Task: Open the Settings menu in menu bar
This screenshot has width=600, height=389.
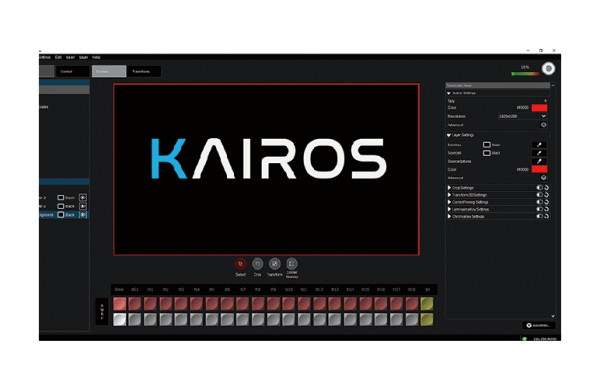Action: (45, 57)
